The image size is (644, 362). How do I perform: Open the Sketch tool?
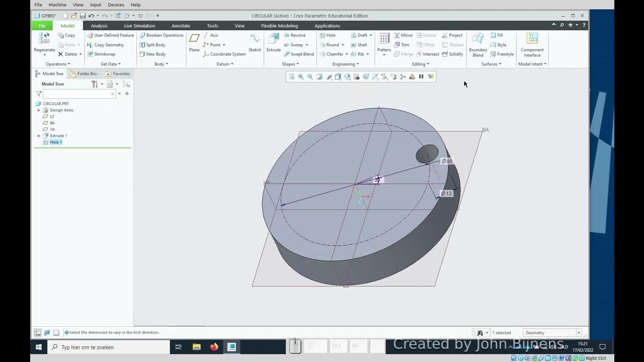point(255,43)
